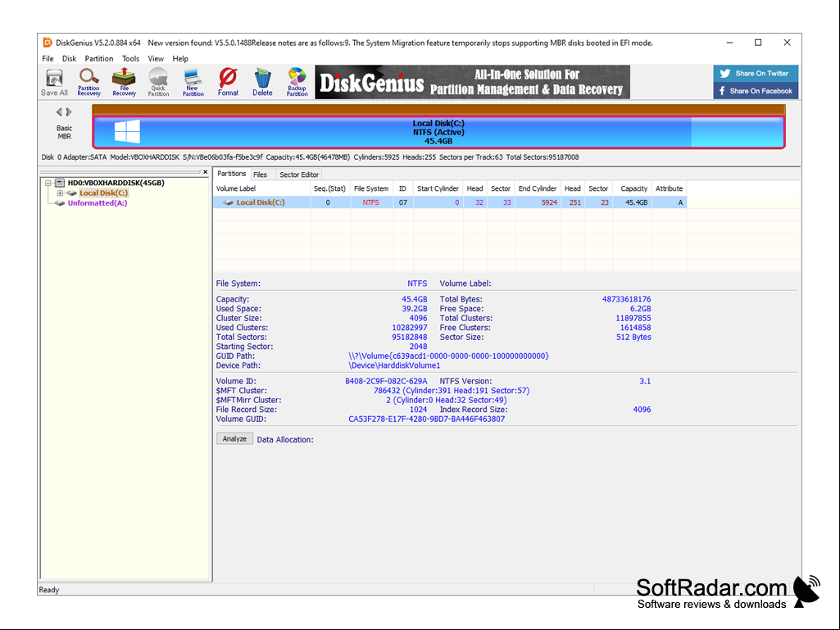Launch the File Recovery tool

point(124,83)
